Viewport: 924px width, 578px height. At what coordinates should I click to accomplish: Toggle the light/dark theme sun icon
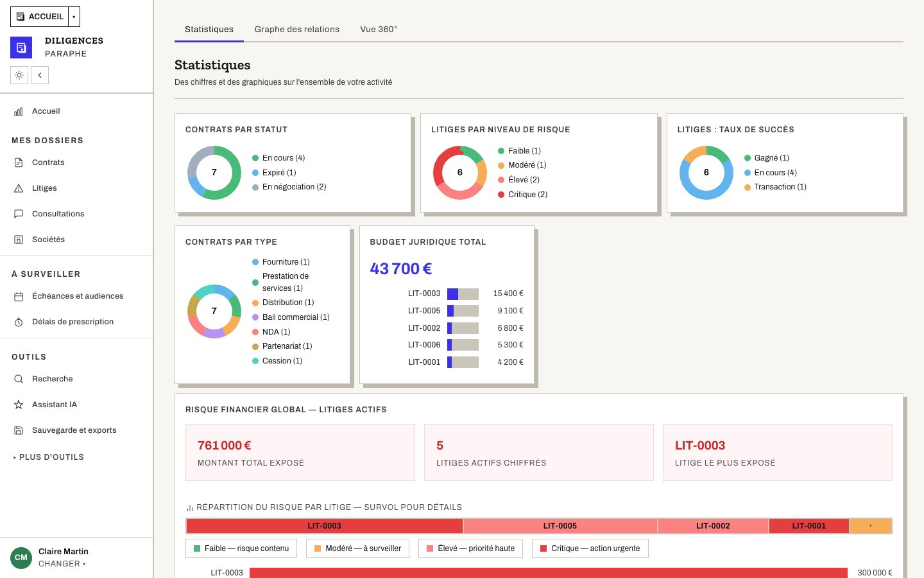pyautogui.click(x=19, y=75)
